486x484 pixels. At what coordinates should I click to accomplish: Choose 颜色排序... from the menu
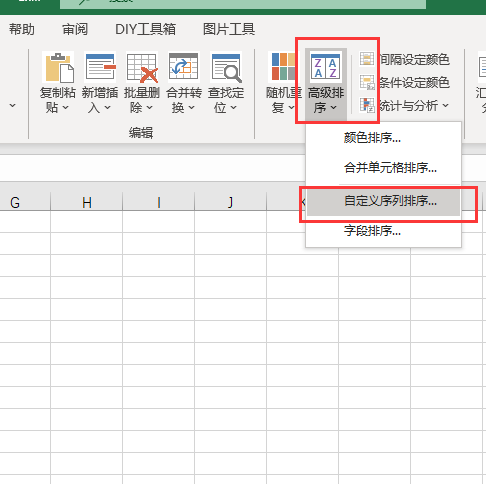pos(383,138)
